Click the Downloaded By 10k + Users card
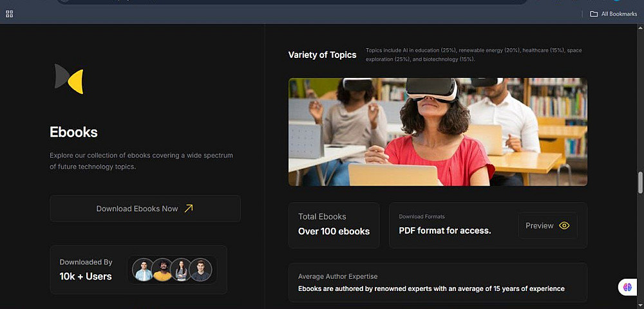 (138, 270)
